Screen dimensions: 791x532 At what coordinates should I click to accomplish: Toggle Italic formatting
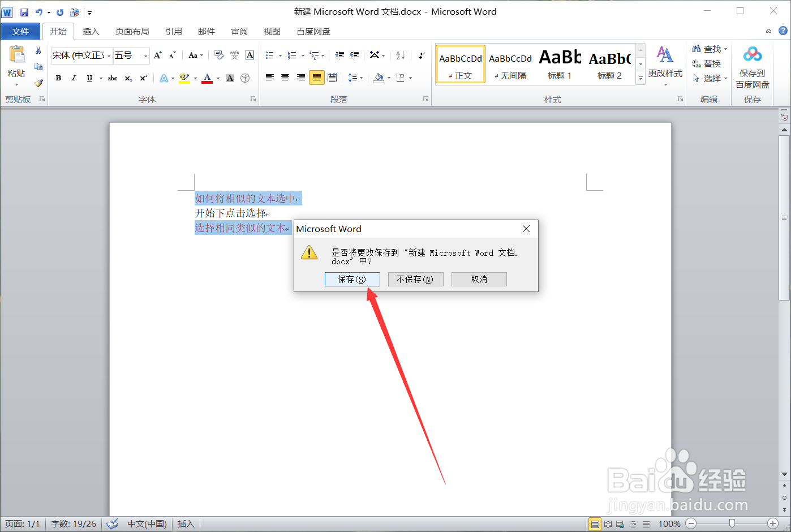click(x=74, y=78)
